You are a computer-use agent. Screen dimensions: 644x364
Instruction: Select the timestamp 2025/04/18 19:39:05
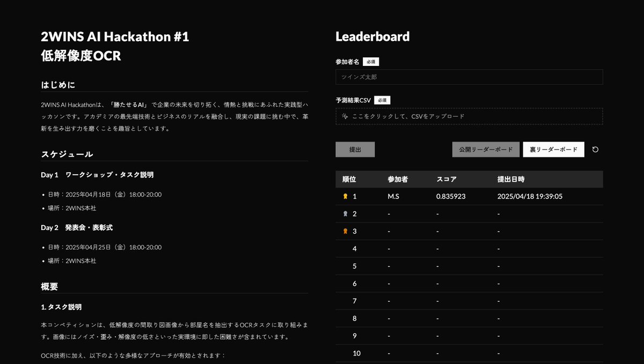point(530,196)
